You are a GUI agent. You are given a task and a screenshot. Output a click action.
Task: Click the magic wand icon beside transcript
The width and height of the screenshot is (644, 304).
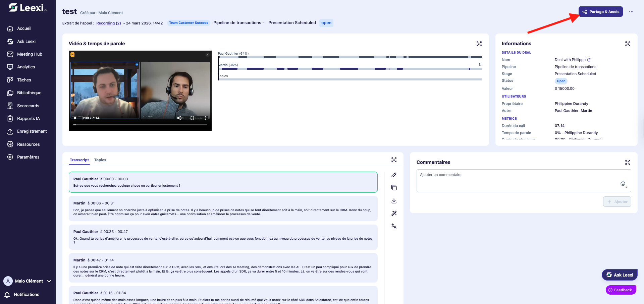pyautogui.click(x=394, y=214)
